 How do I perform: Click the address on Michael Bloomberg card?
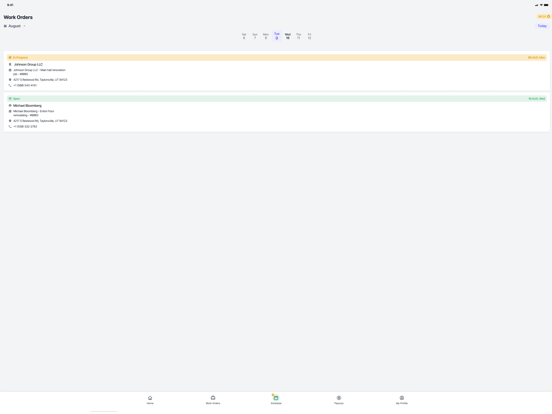pos(40,121)
